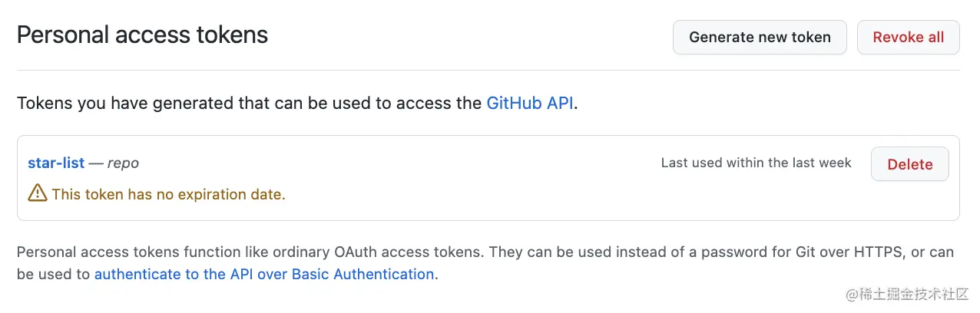Click the no expiration date warning text
The height and width of the screenshot is (313, 980).
point(168,194)
